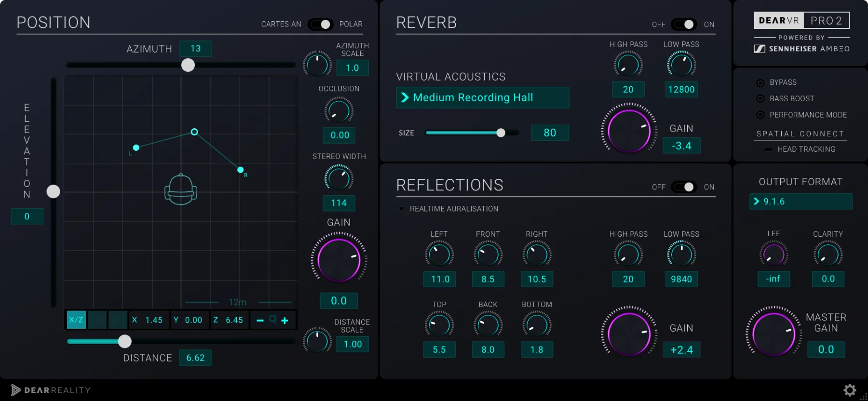Click the zoom-out minus icon in position grid
Image resolution: width=868 pixels, height=401 pixels.
[260, 321]
